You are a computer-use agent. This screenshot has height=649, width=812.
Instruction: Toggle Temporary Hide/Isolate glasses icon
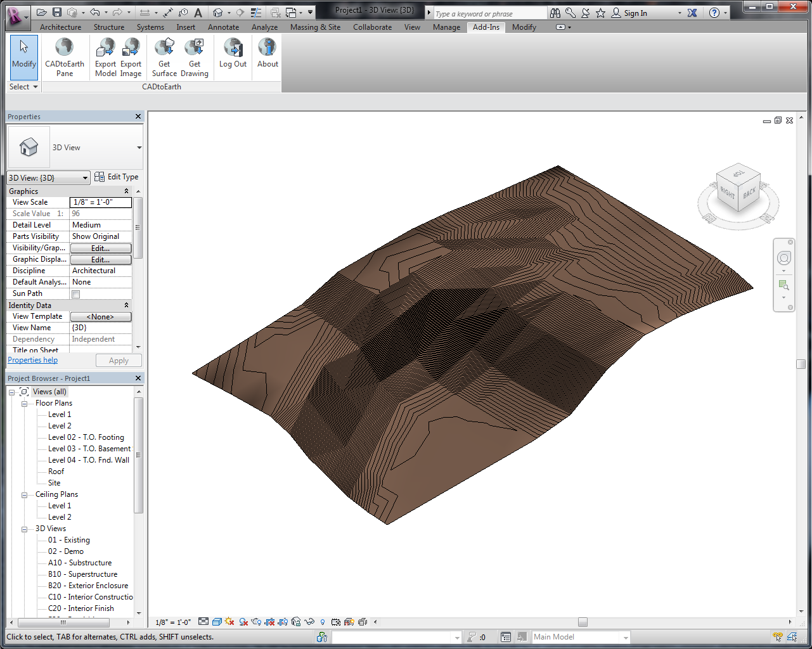pos(309,622)
